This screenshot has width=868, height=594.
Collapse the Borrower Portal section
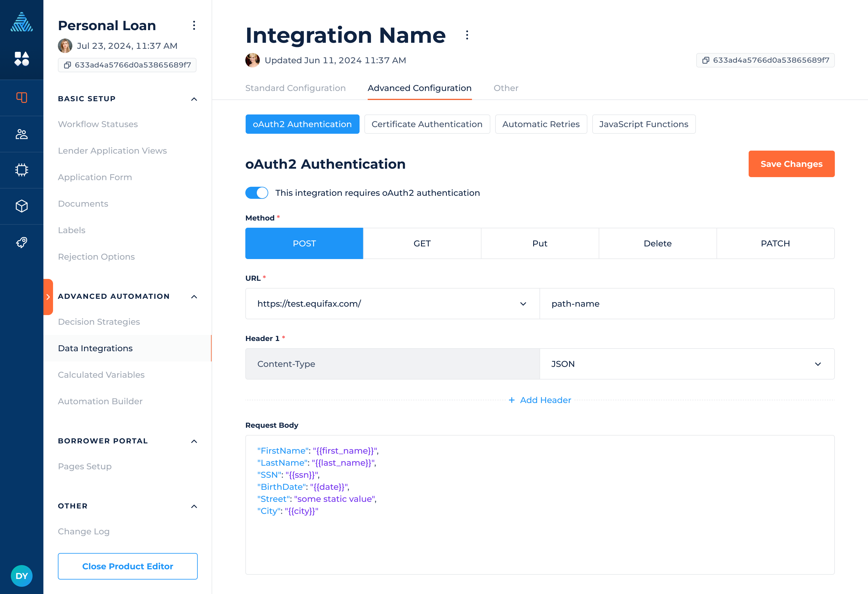click(x=194, y=441)
